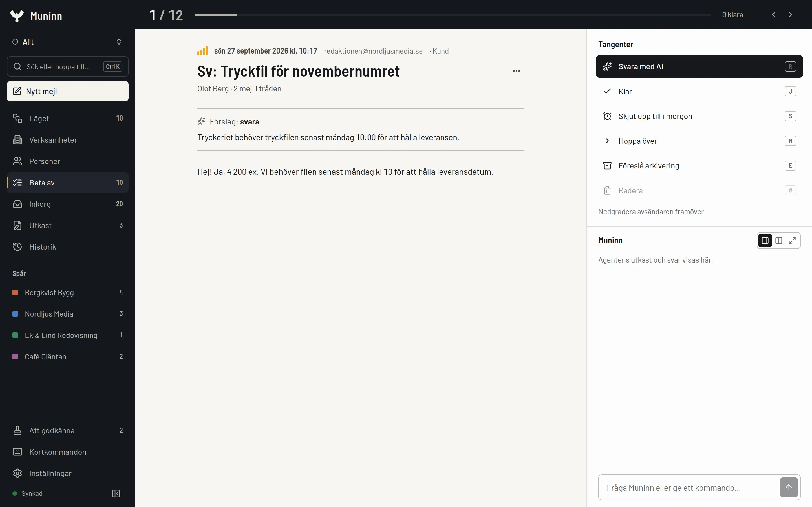This screenshot has width=812, height=507.
Task: Go to next email with right arrow
Action: [791, 15]
